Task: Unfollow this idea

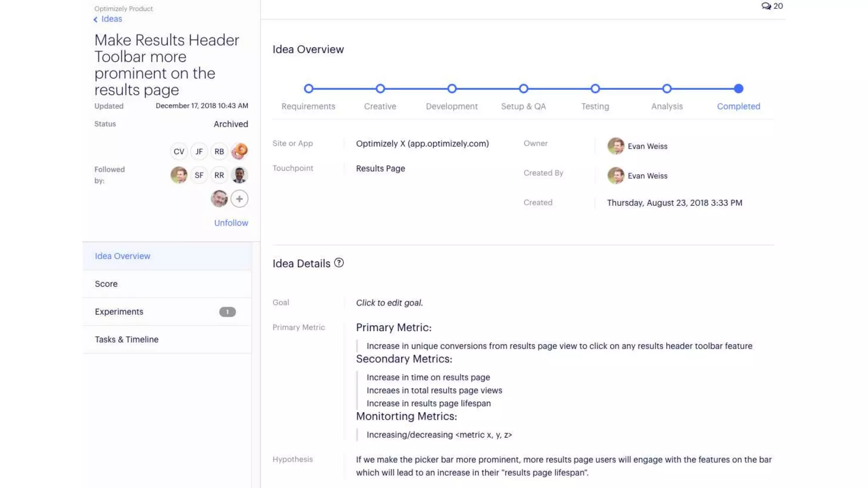Action: (x=231, y=223)
